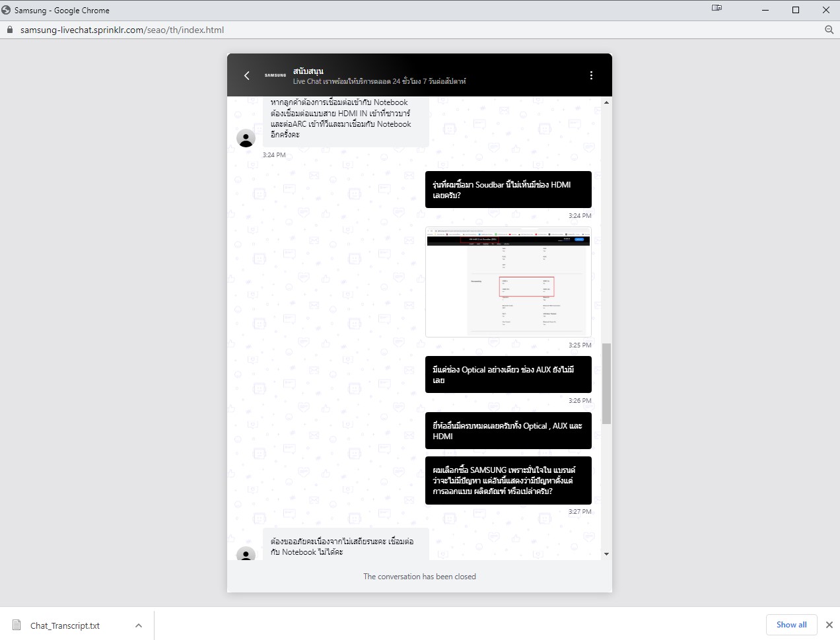The width and height of the screenshot is (840, 640).
Task: Click the agent message about HDMI IN
Action: [x=346, y=122]
